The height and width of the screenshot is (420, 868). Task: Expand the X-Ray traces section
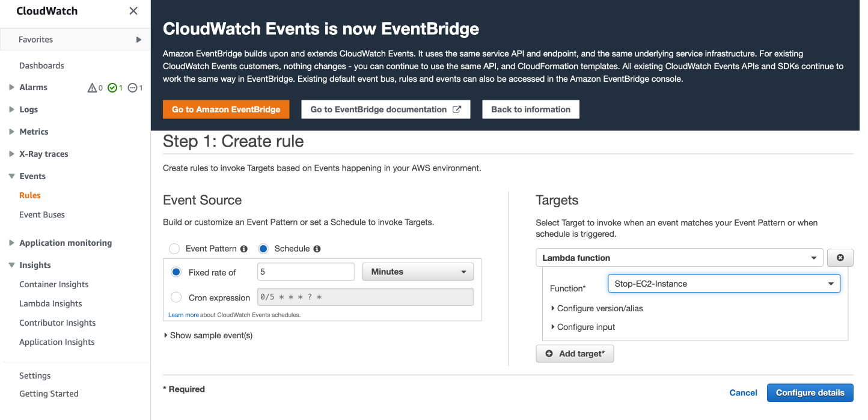coord(12,154)
